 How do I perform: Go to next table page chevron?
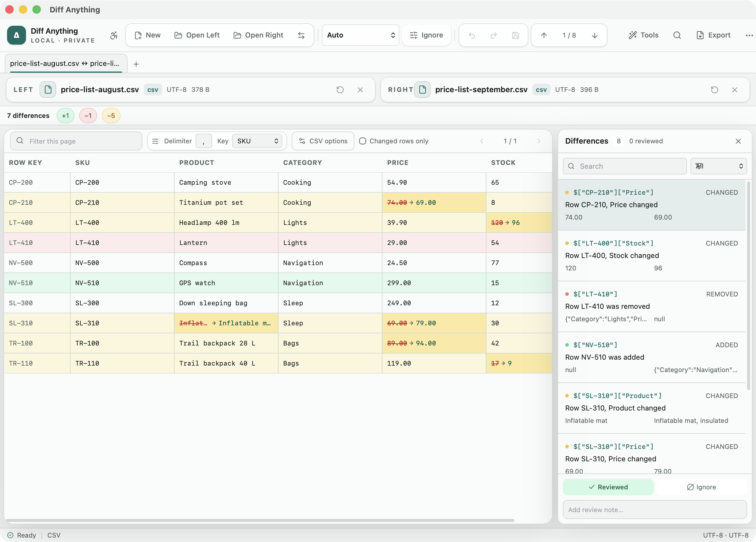coord(539,141)
